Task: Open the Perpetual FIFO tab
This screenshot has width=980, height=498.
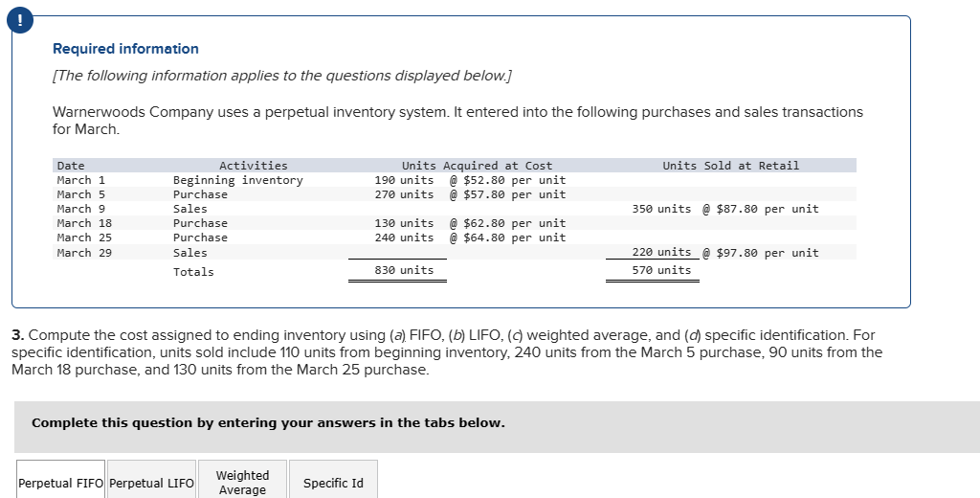Action: coord(60,480)
